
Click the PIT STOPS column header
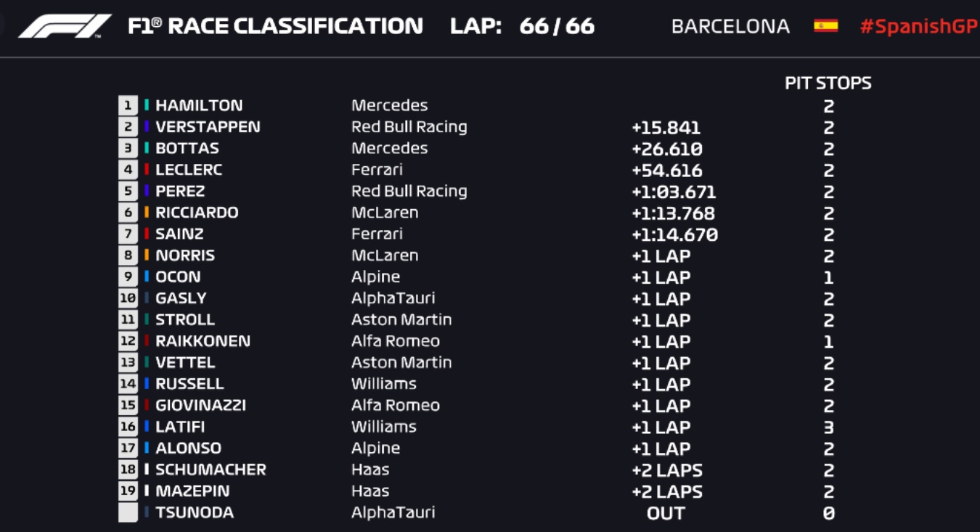point(828,83)
